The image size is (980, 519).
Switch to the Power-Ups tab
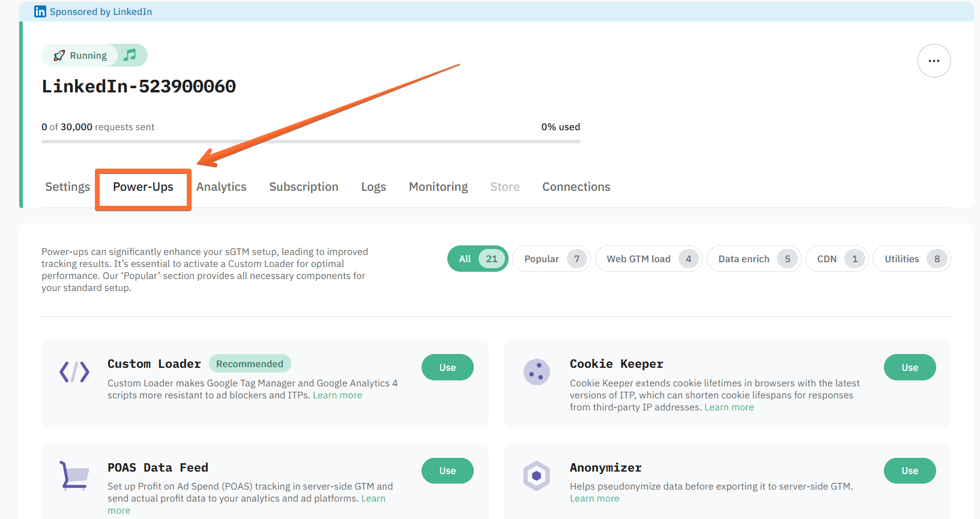tap(143, 187)
